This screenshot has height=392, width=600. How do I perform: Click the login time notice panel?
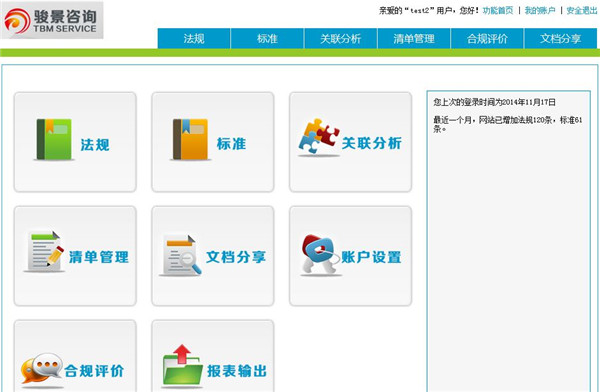pos(509,241)
